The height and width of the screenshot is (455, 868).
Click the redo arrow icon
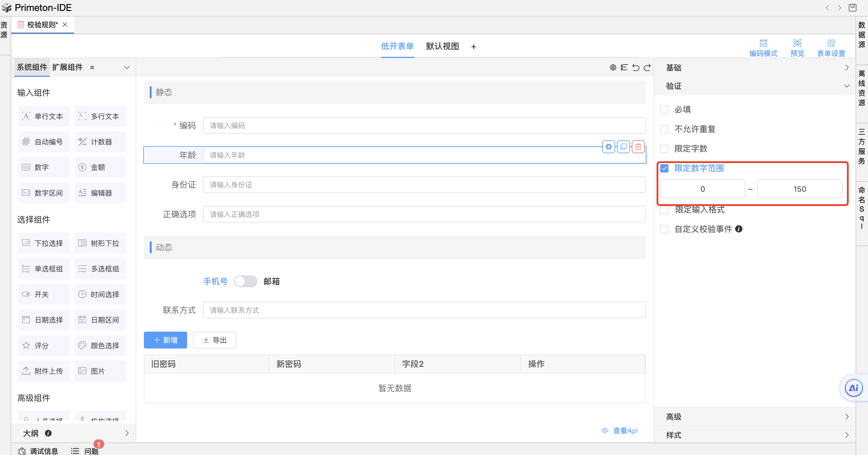click(647, 68)
